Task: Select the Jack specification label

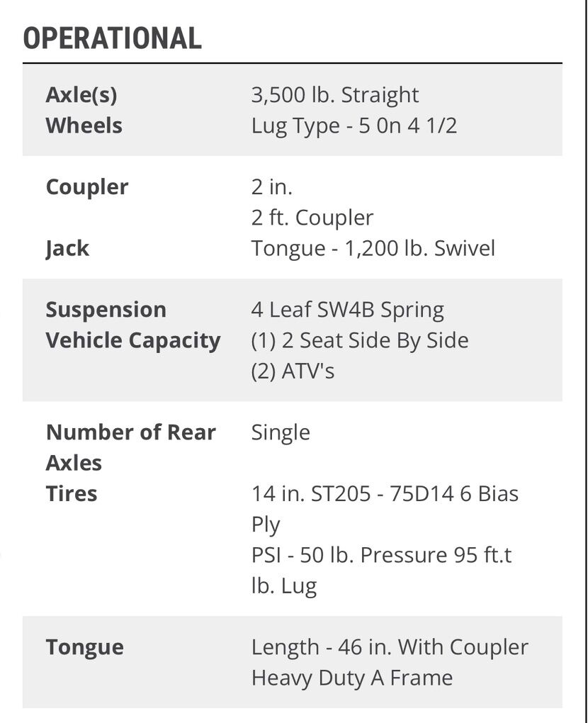Action: (x=67, y=249)
